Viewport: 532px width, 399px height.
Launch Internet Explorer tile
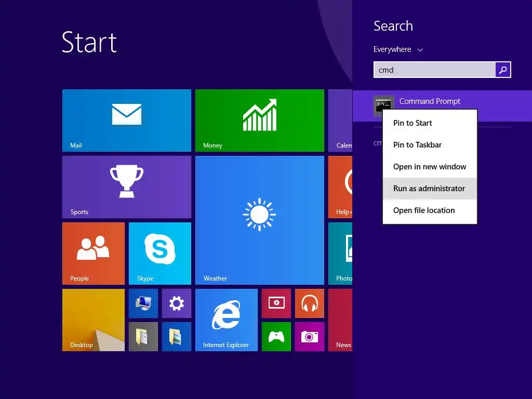227,320
